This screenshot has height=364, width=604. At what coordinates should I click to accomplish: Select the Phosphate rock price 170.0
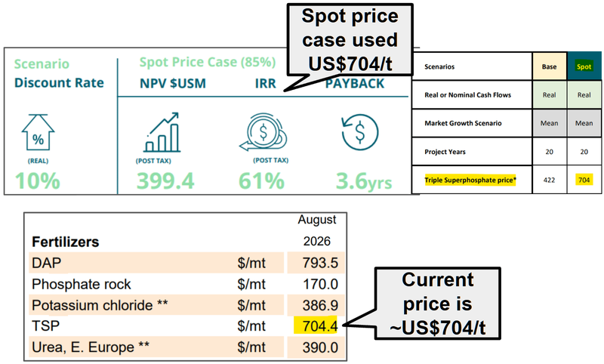coord(320,284)
